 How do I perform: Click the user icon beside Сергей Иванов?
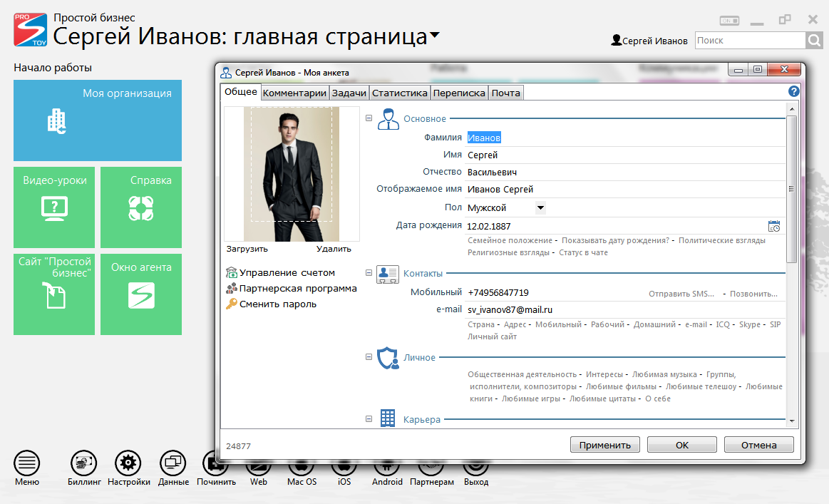click(616, 40)
